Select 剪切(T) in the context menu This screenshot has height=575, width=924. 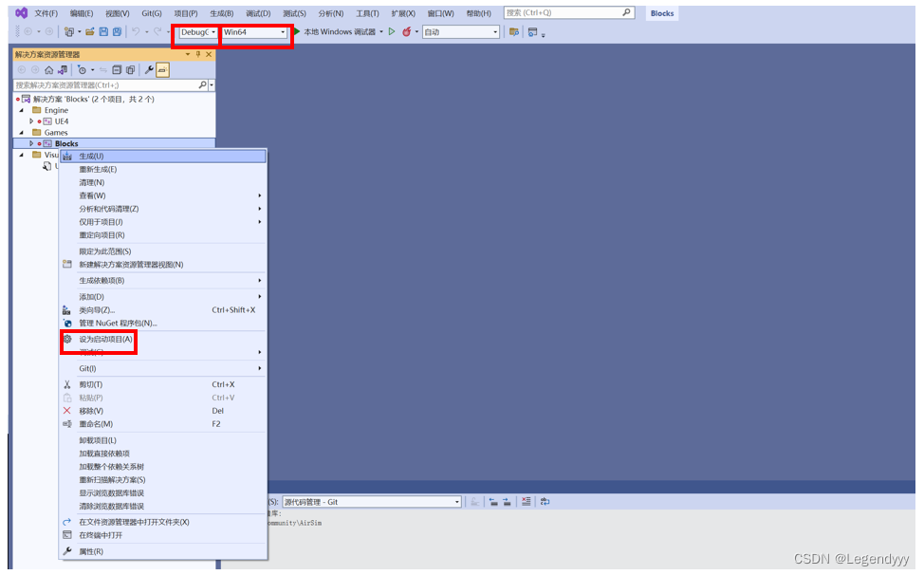(x=163, y=384)
